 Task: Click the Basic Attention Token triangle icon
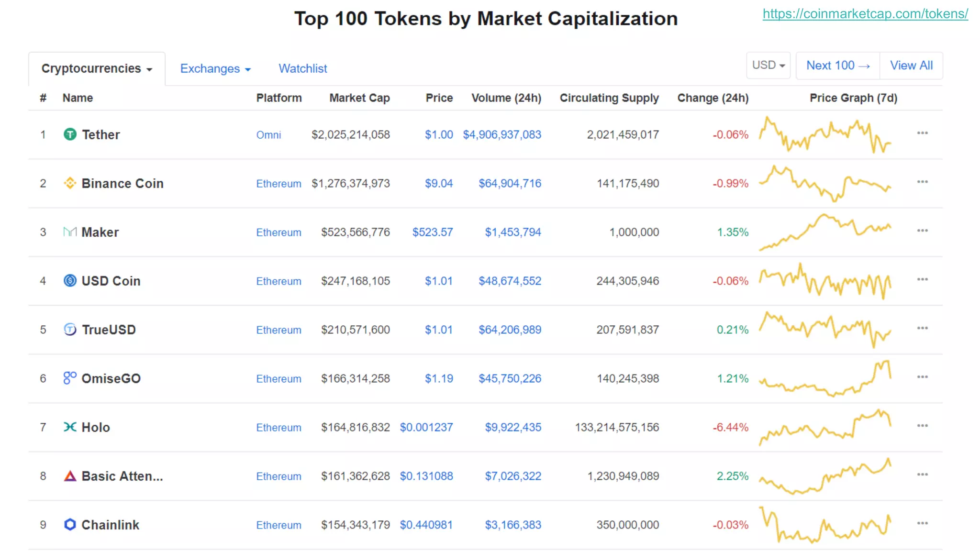point(70,476)
